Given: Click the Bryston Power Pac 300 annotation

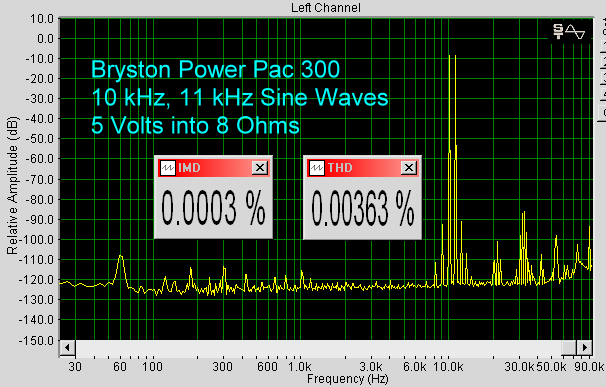Looking at the screenshot, I should coord(215,70).
